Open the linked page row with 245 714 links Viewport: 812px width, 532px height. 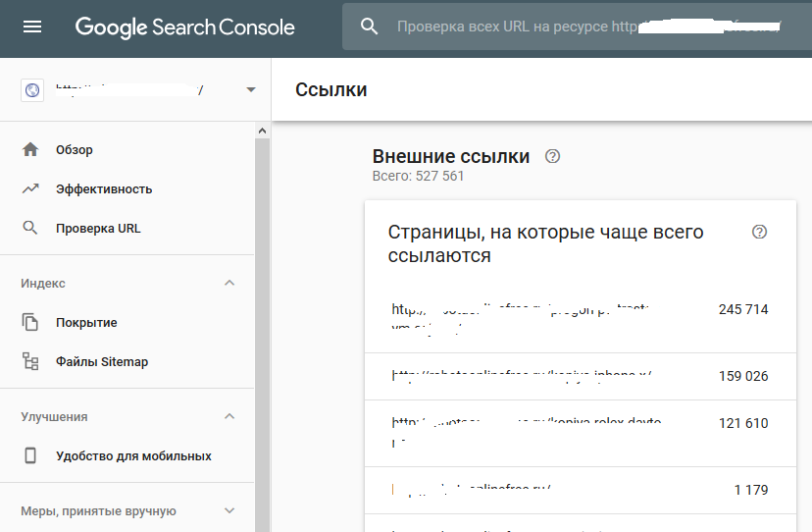click(x=579, y=317)
